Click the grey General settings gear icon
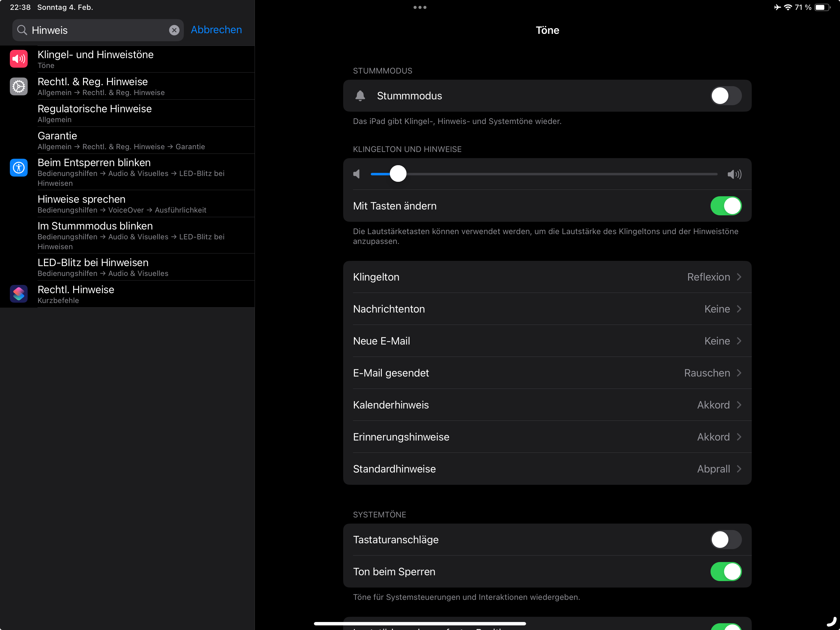The width and height of the screenshot is (840, 630). [19, 86]
